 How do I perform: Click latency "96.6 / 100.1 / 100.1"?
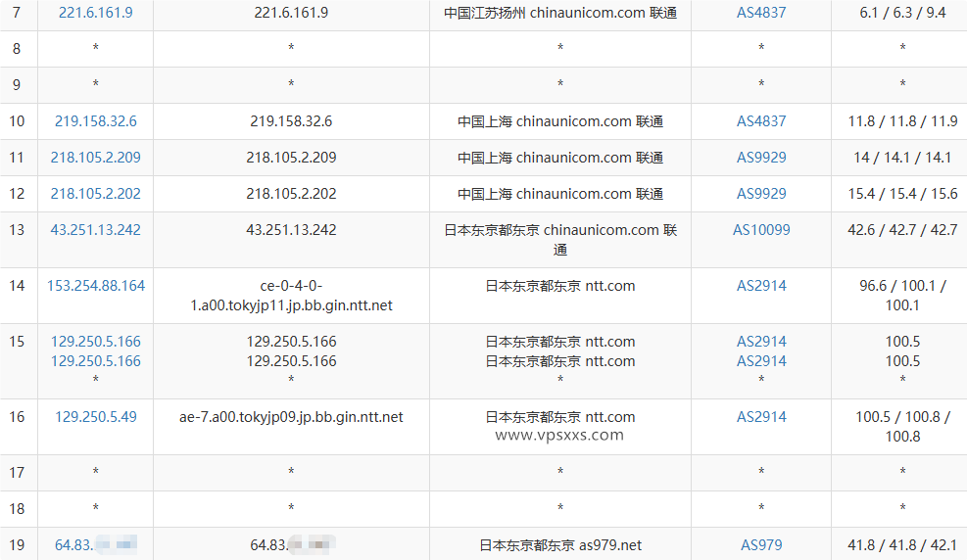click(902, 296)
